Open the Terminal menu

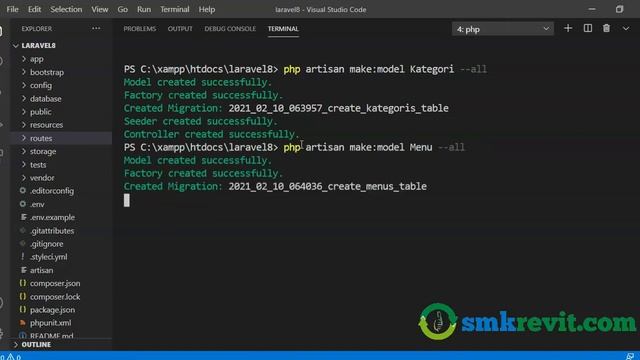[175, 9]
